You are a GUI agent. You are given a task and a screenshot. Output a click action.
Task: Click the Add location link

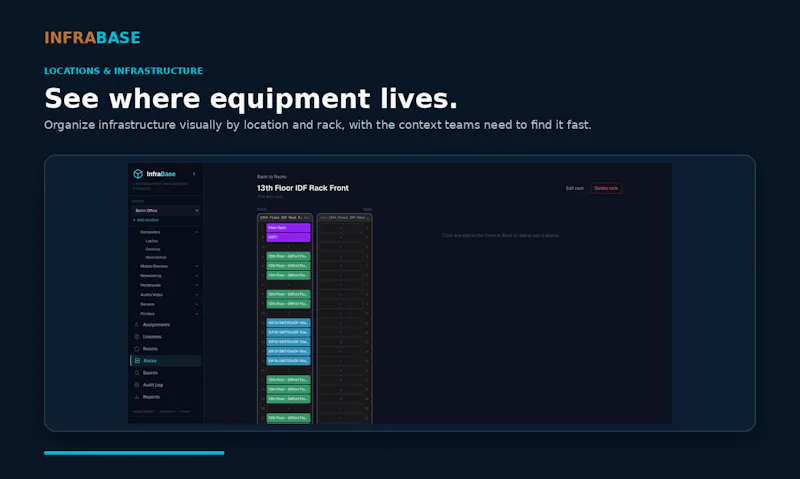[146, 220]
